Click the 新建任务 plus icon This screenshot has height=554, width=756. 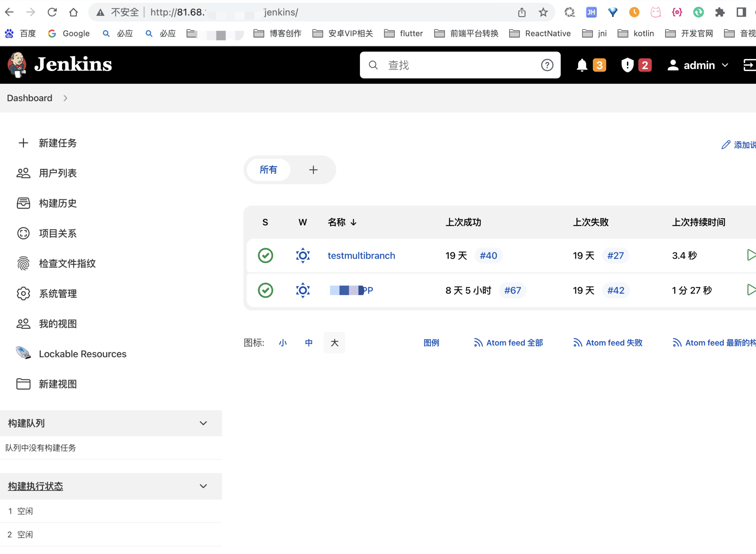coord(23,143)
